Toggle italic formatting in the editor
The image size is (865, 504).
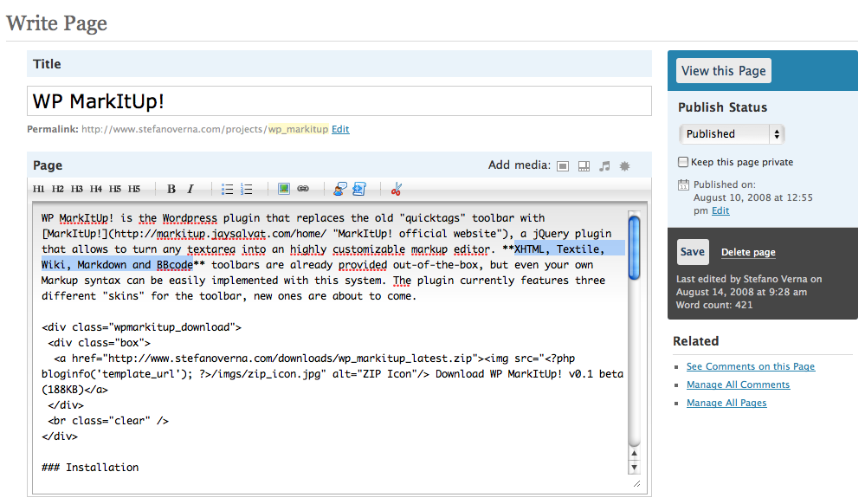pyautogui.click(x=190, y=189)
